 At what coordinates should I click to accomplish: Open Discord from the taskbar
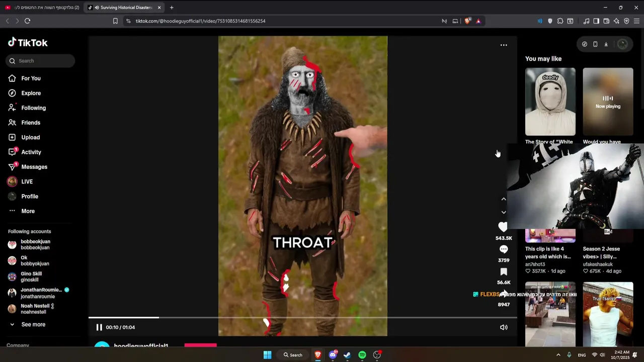333,355
